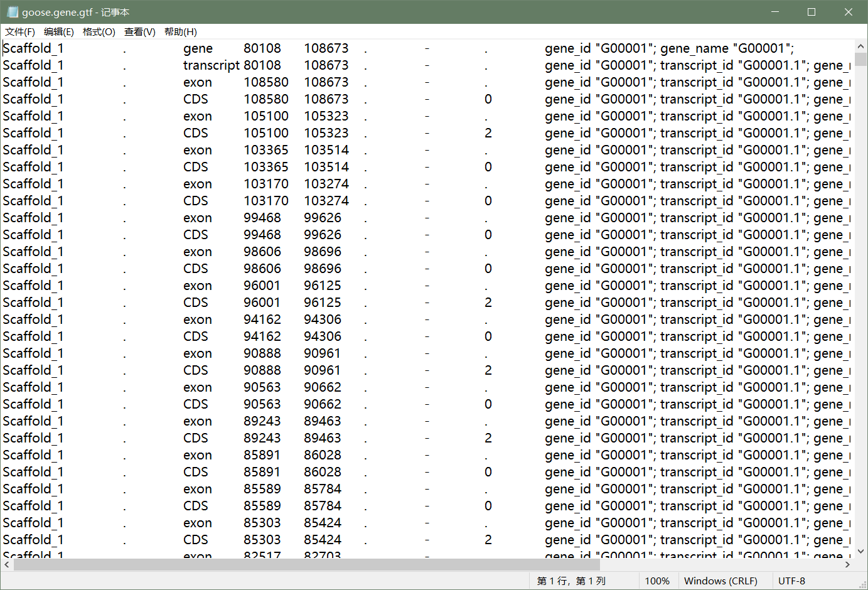Click the horizontal scrollbar left arrow
The height and width of the screenshot is (590, 868).
pyautogui.click(x=6, y=565)
